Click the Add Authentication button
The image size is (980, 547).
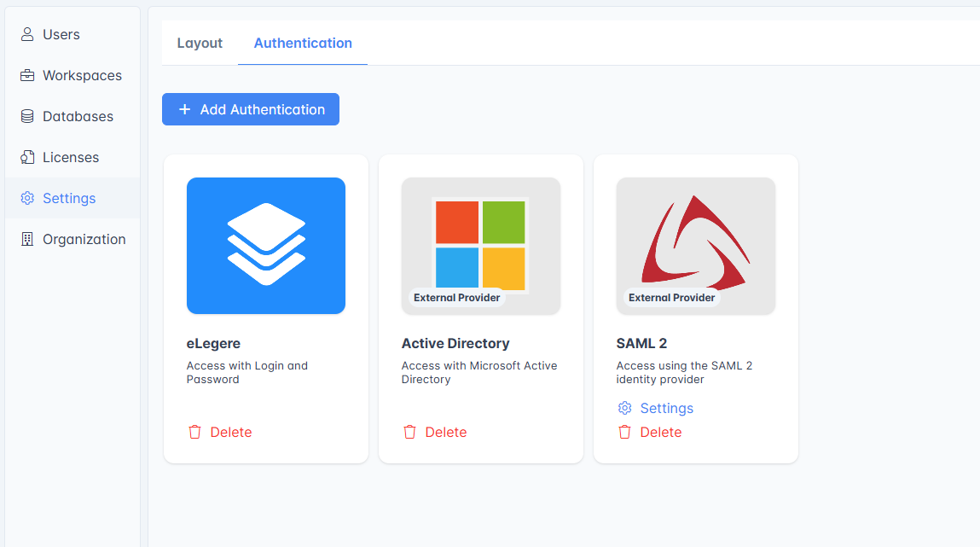(251, 109)
